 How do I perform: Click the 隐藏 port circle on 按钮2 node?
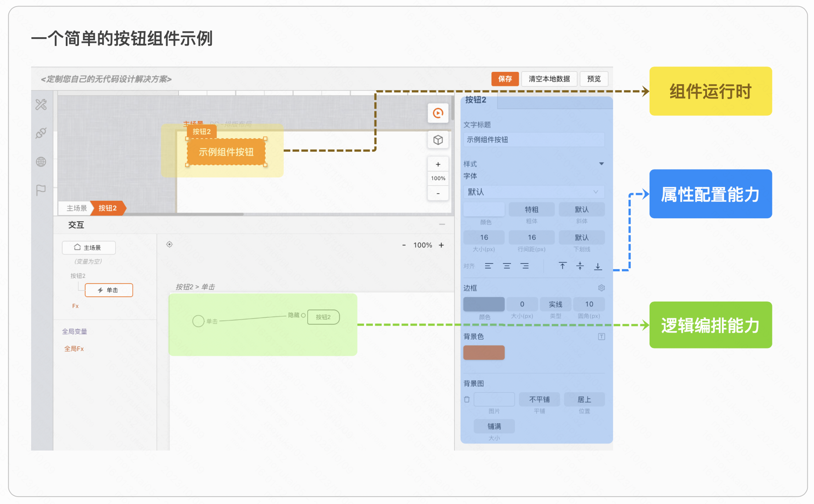click(303, 315)
